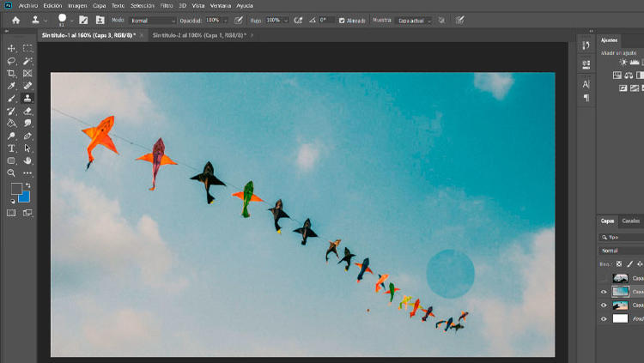Screen dimensions: 644x363
Task: Select the Magic Wand tool
Action: tap(27, 61)
